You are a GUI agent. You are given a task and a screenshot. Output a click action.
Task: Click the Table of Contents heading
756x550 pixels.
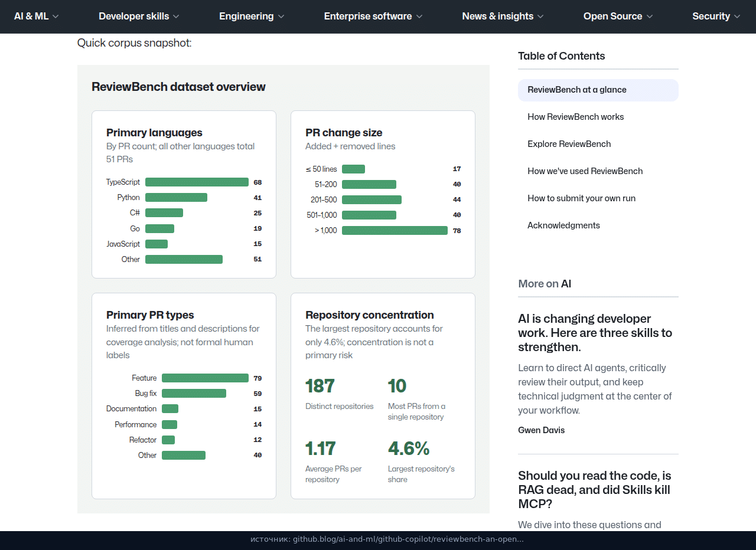pos(562,56)
